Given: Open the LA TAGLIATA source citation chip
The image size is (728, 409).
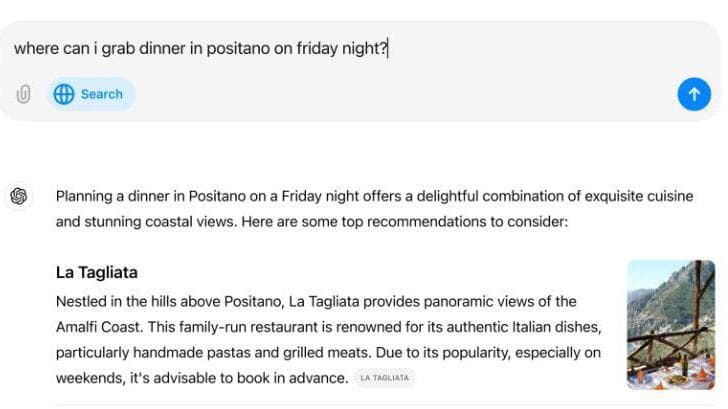Looking at the screenshot, I should coord(384,378).
